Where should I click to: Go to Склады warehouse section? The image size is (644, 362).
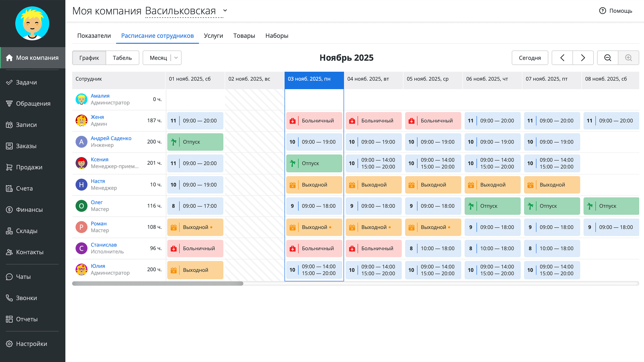[x=26, y=231]
